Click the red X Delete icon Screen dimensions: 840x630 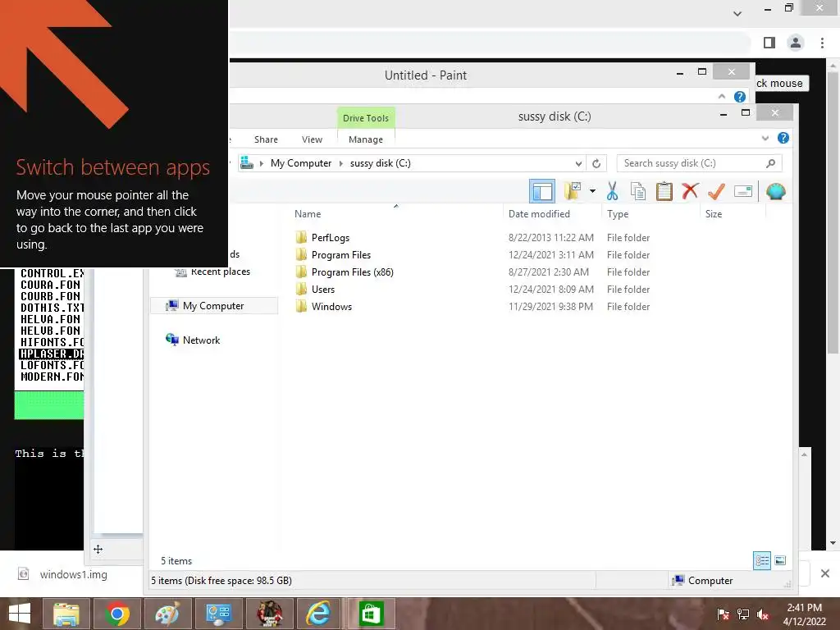click(x=690, y=190)
